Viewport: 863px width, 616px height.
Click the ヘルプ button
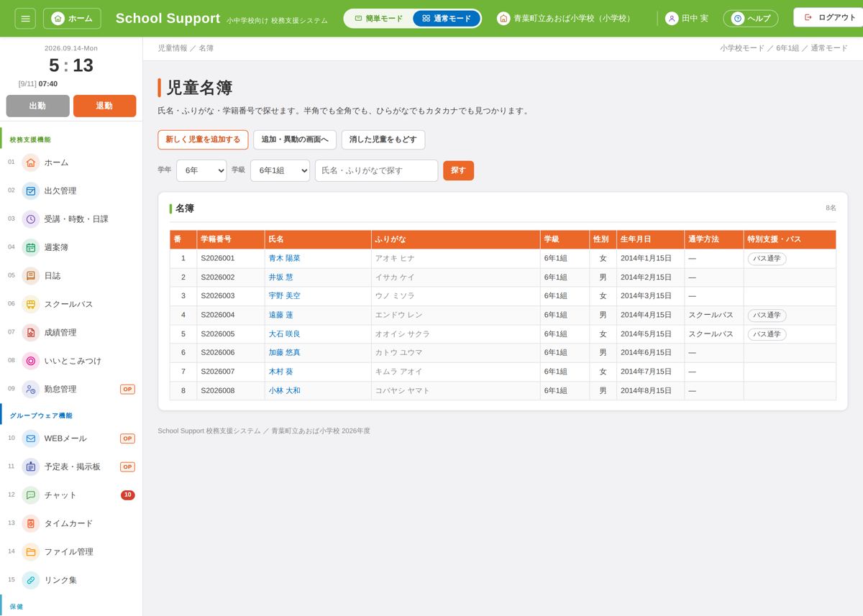coord(750,18)
